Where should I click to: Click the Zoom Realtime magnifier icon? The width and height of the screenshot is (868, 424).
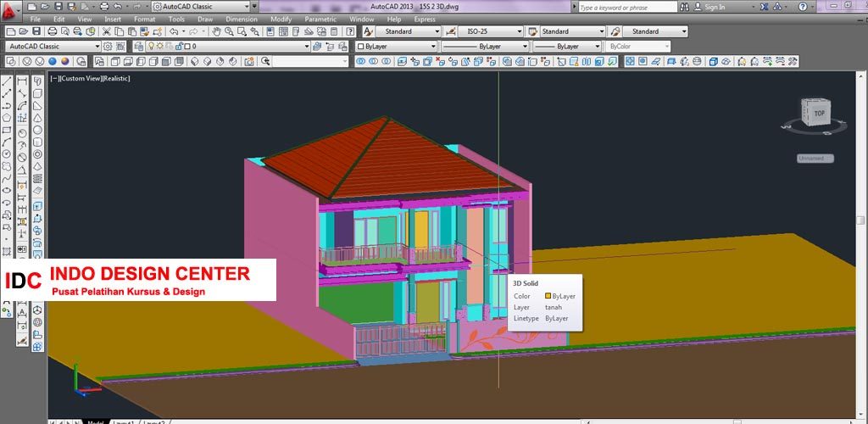click(229, 31)
